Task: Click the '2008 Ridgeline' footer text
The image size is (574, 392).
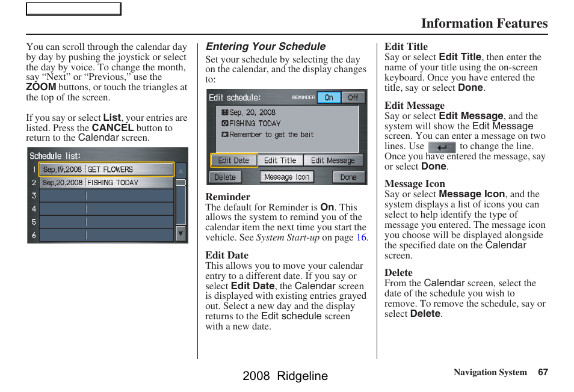Action: click(285, 376)
